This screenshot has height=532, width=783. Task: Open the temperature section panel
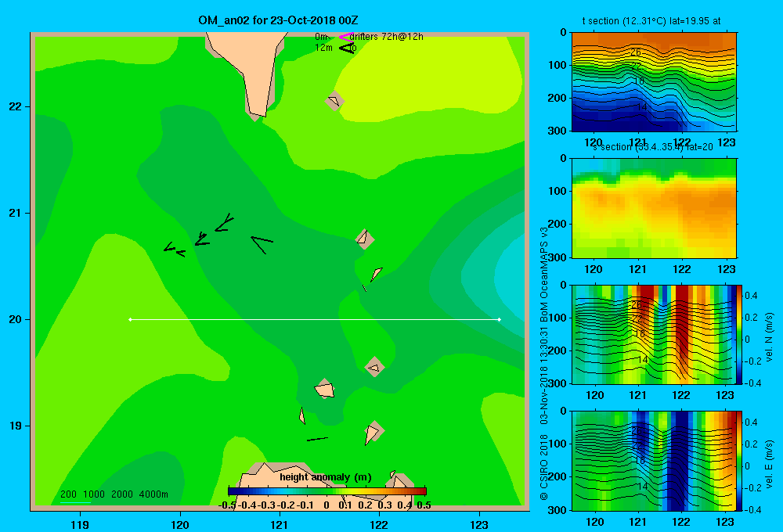(x=654, y=82)
